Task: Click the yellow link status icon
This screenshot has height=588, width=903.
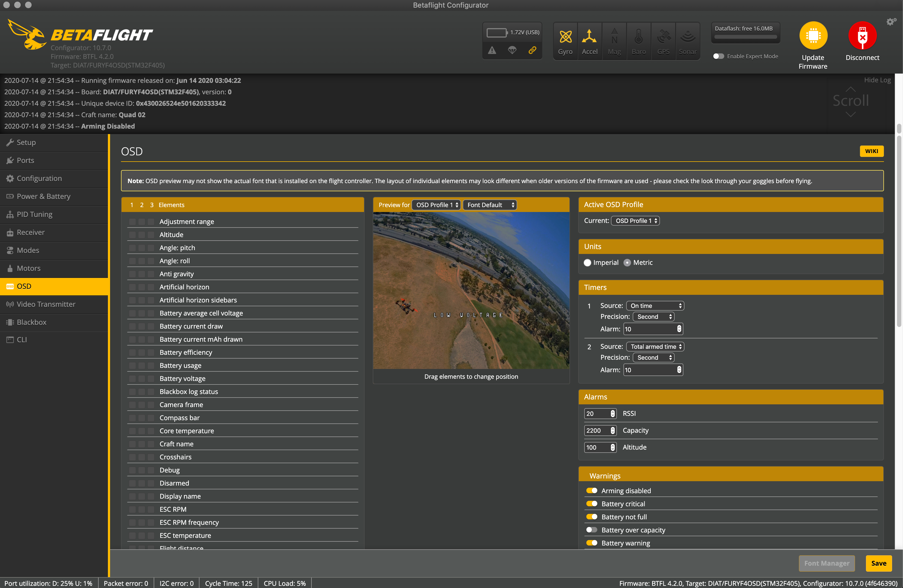Action: (x=532, y=50)
